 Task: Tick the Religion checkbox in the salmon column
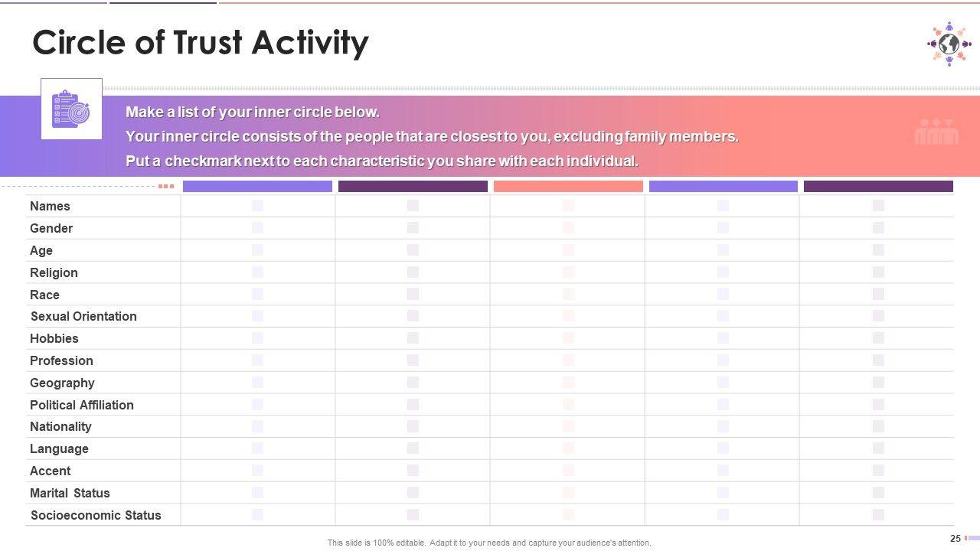pos(568,272)
